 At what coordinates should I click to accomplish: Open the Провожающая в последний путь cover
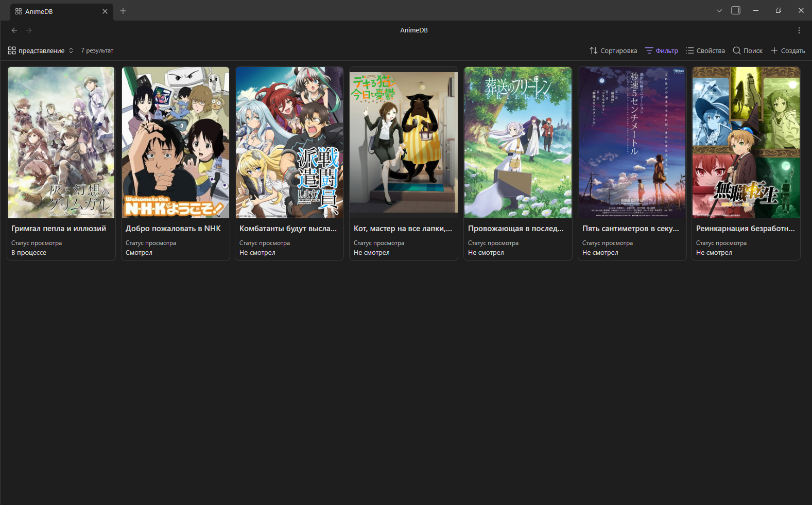pos(518,143)
